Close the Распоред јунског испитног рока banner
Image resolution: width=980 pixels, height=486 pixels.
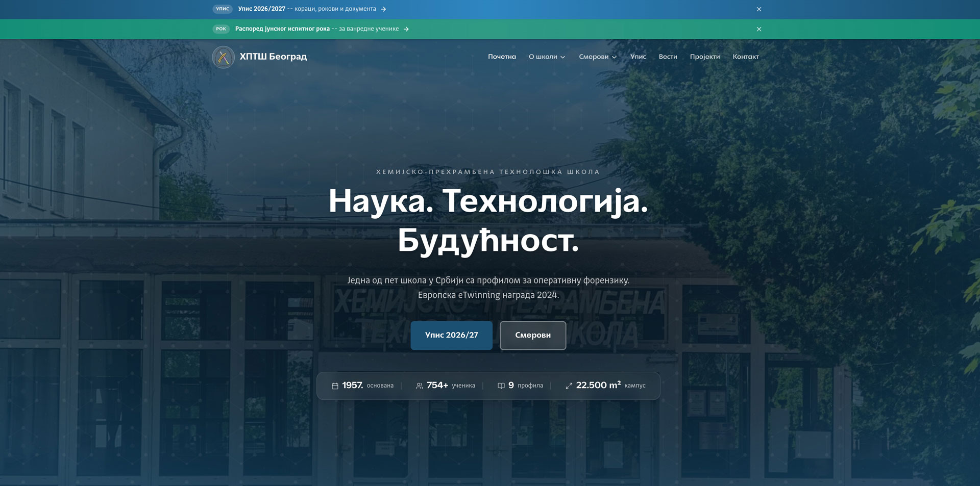click(759, 29)
